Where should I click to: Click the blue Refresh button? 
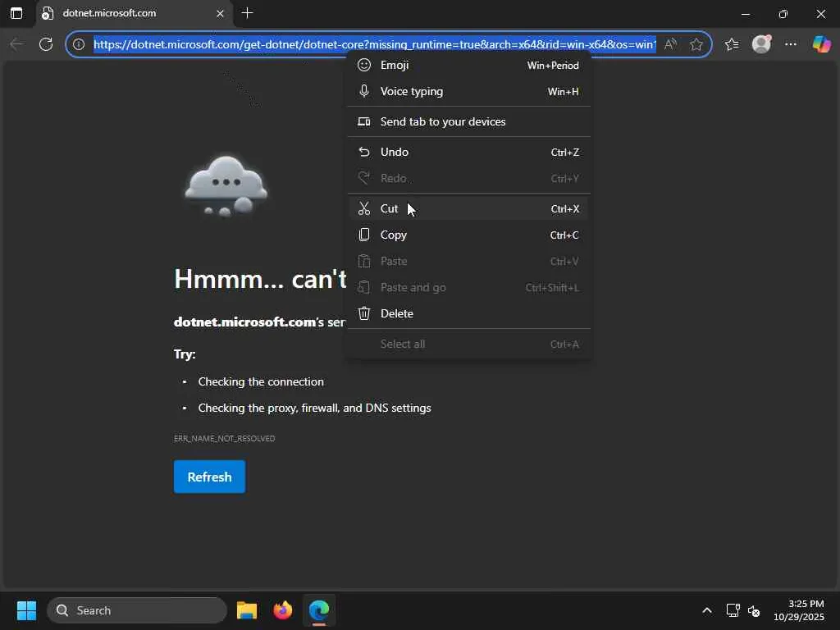[x=209, y=477]
